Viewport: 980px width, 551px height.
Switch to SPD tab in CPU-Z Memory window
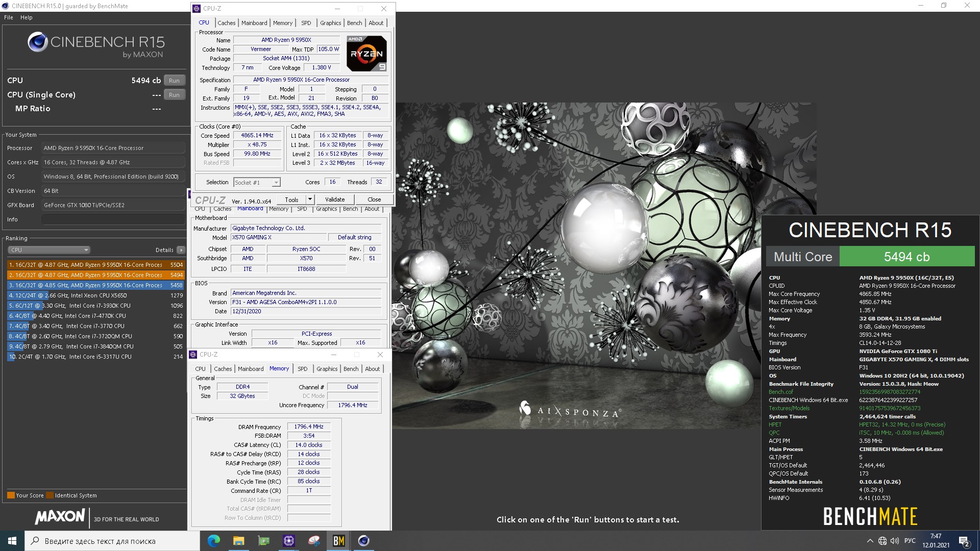(303, 369)
